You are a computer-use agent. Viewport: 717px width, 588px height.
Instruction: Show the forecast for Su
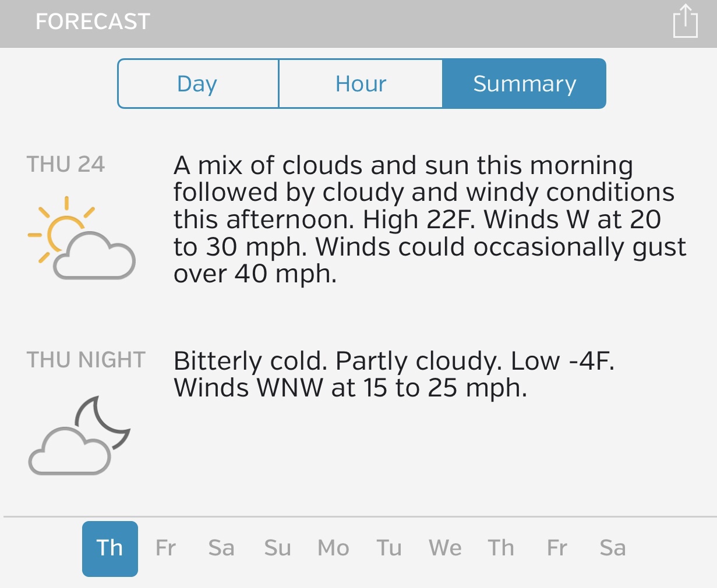[x=277, y=548]
